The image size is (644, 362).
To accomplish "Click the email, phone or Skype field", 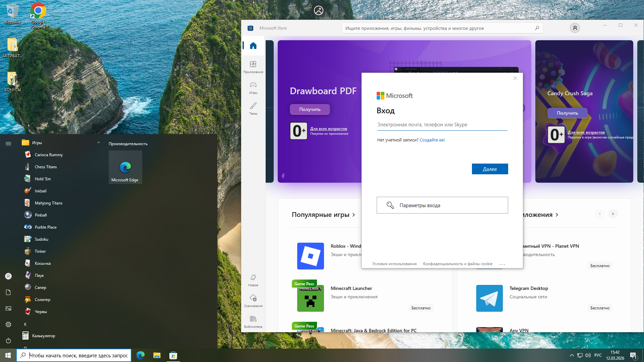I will [x=442, y=125].
